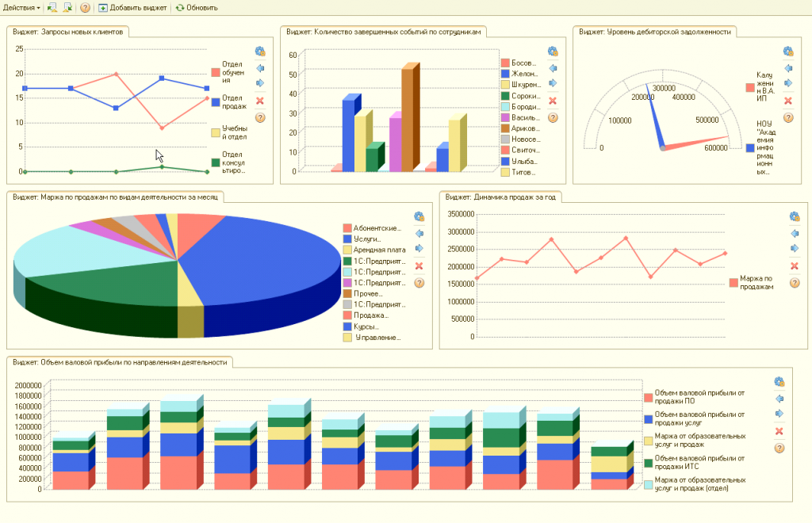Screen dimensions: 812x523
Task: Click the Услуги blue legend swatch in pie chart
Action: point(347,239)
